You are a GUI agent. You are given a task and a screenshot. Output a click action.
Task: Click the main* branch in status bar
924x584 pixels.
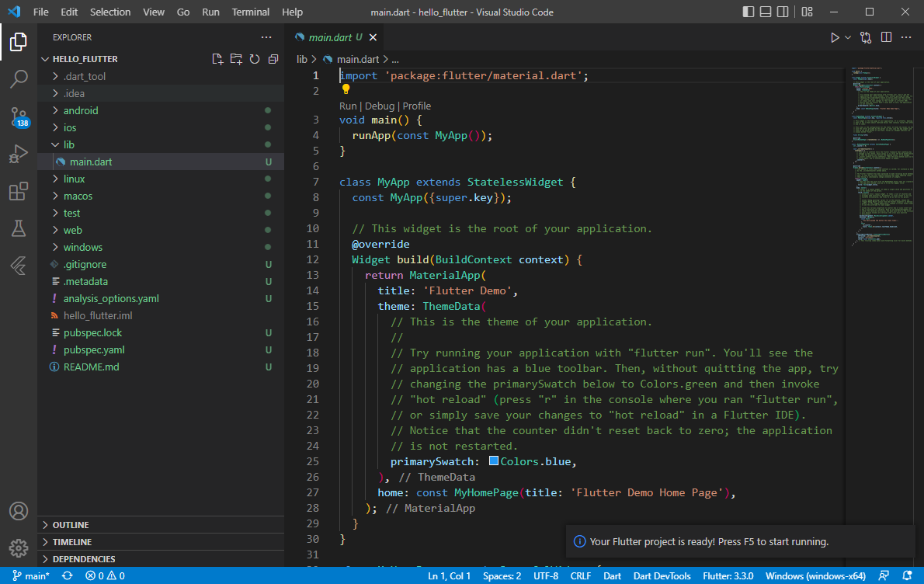tap(31, 575)
